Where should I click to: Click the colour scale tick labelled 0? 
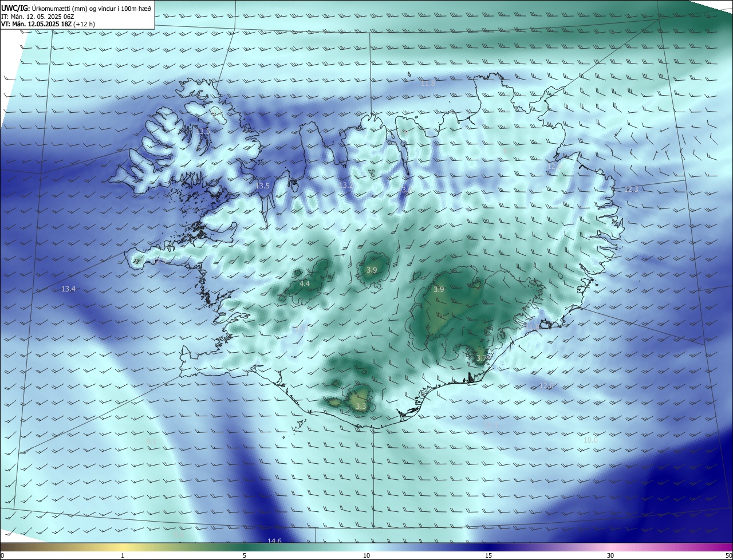(2, 556)
